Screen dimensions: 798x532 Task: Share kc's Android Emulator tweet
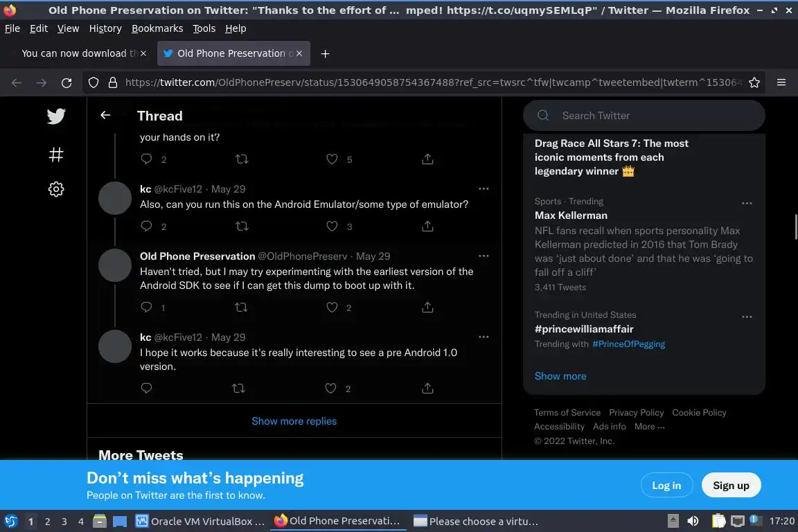427,226
